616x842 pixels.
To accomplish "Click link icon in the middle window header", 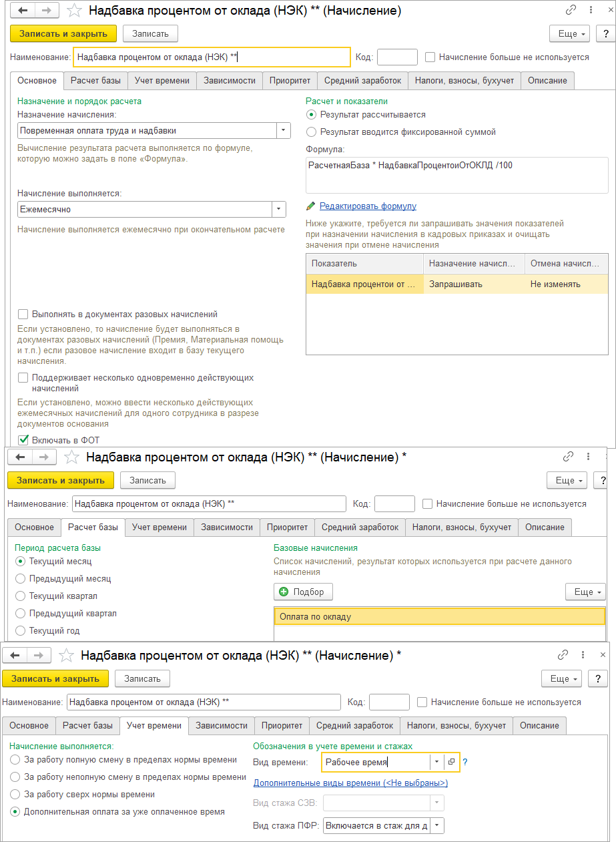I will pyautogui.click(x=568, y=457).
